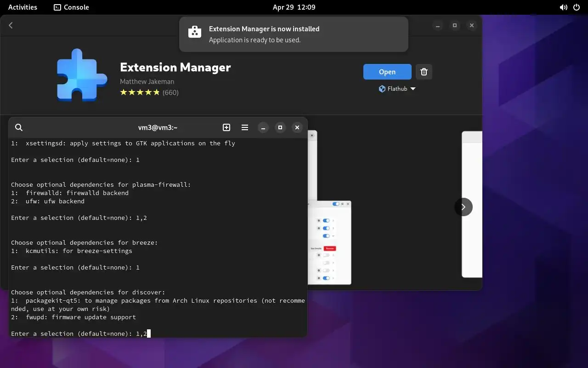Show the next screenshot in the carousel
Viewport: 588px width, 368px height.
pos(464,207)
